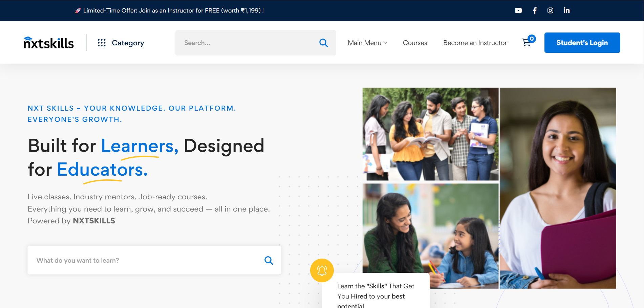The height and width of the screenshot is (308, 644).
Task: Open the YouTube social link
Action: coord(518,10)
